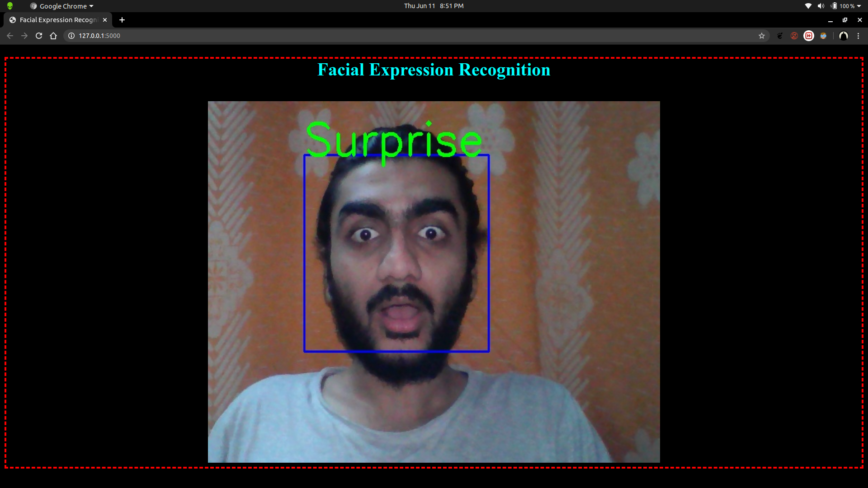Click the face with glasses extension icon
The height and width of the screenshot is (488, 868).
click(x=823, y=36)
